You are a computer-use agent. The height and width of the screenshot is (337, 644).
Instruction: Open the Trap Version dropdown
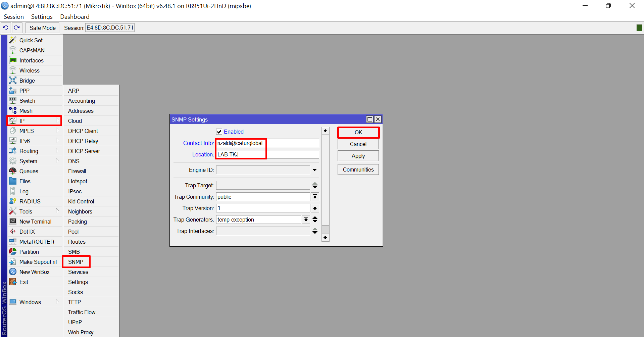pyautogui.click(x=315, y=208)
